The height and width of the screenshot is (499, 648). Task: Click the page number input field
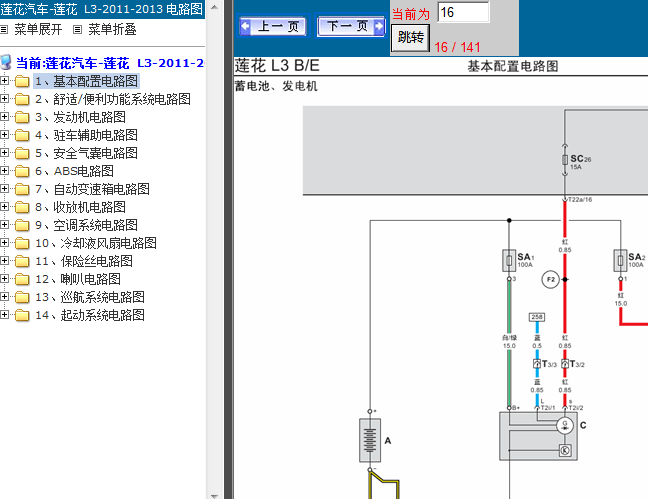(x=463, y=12)
